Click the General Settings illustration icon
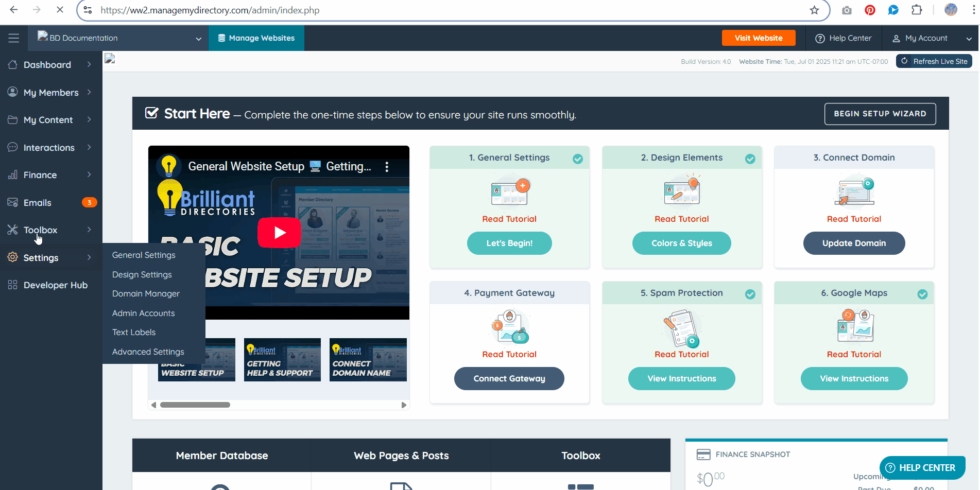The width and height of the screenshot is (980, 490). pos(510,191)
